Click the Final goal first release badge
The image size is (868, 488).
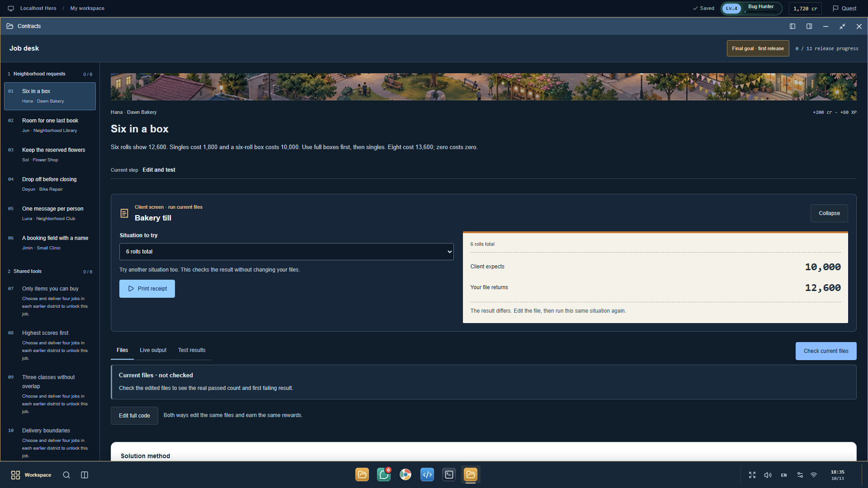(x=758, y=48)
